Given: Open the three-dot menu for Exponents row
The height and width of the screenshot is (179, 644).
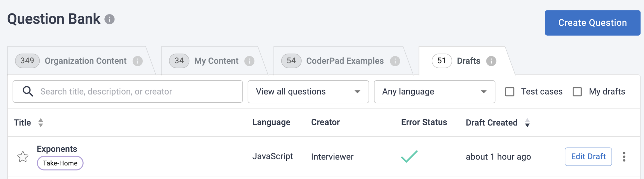Looking at the screenshot, I should coord(624,157).
